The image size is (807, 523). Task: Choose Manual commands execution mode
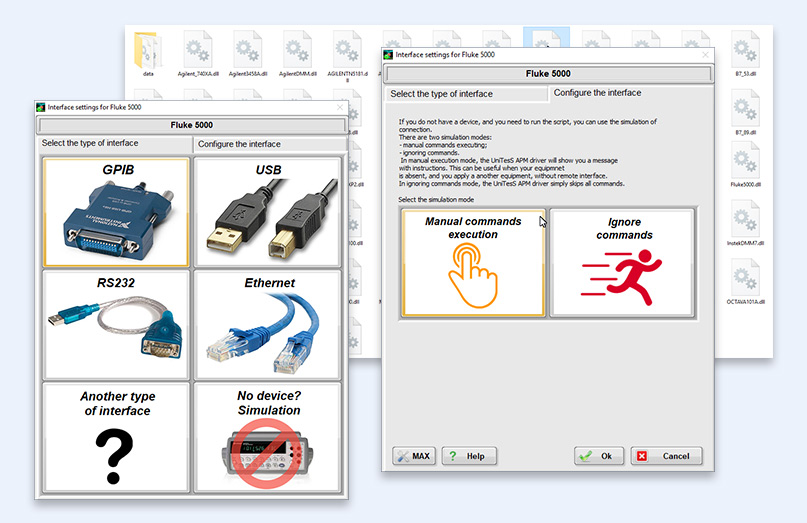click(x=473, y=263)
